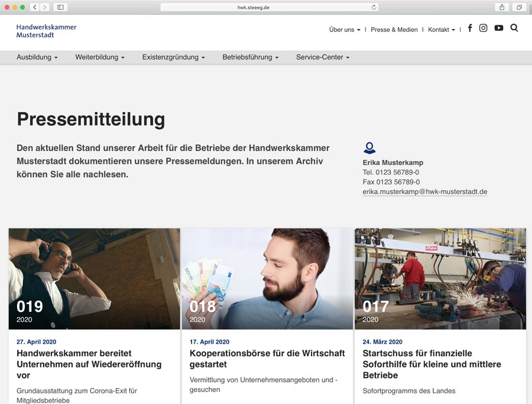
Task: Open press release 017 welding thumbnail
Action: [440, 278]
